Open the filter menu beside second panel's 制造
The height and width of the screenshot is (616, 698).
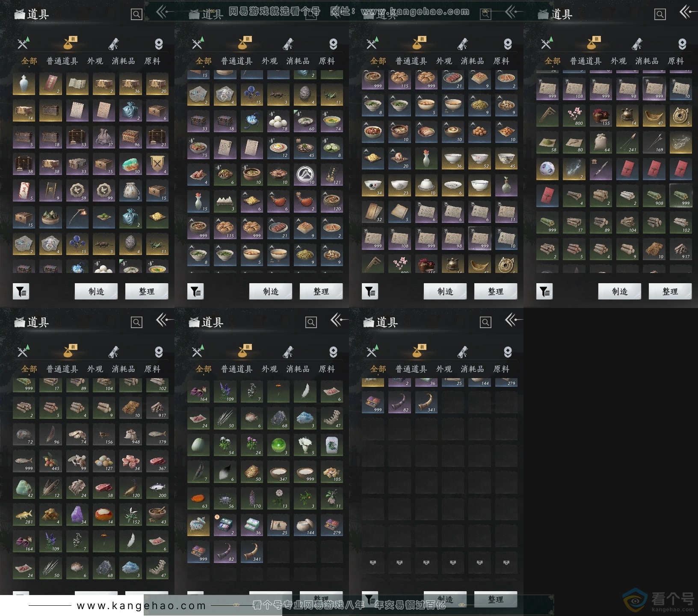(195, 292)
